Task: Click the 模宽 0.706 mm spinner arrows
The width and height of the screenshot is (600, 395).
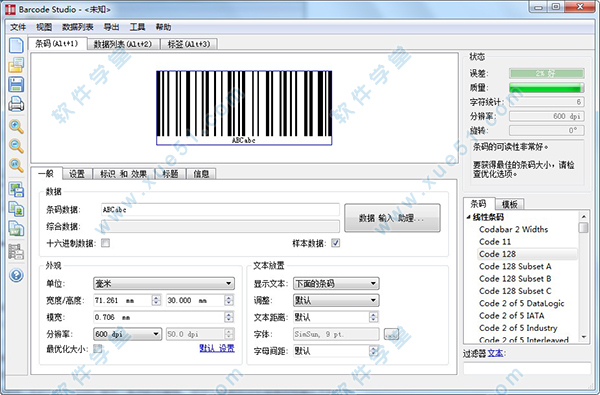Action: (229, 317)
